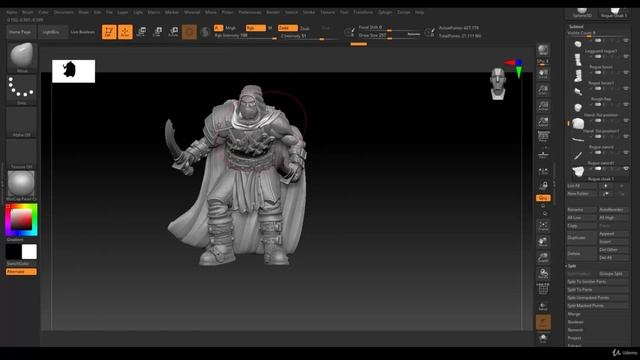This screenshot has height=360, width=640.
Task: Click the Frame mesh icon
Action: 543,226
